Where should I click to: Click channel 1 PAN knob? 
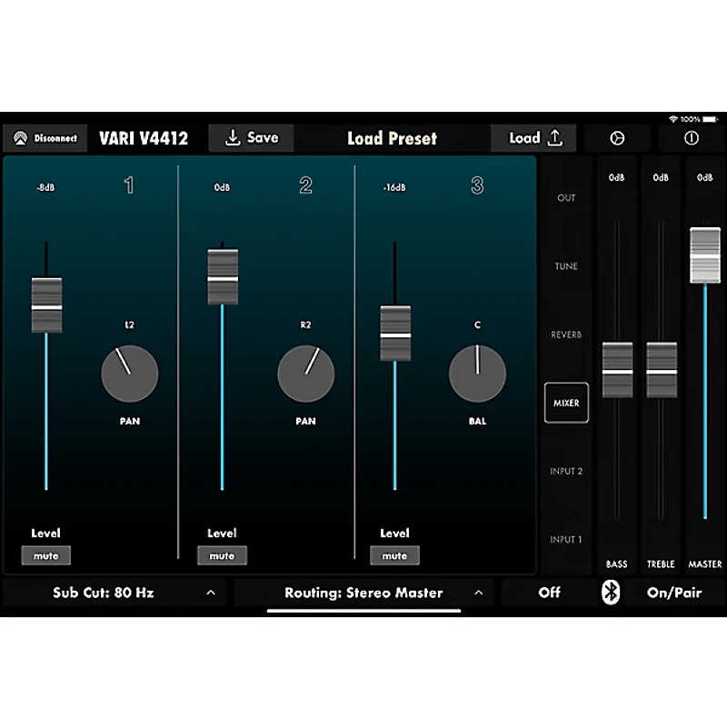pyautogui.click(x=130, y=374)
